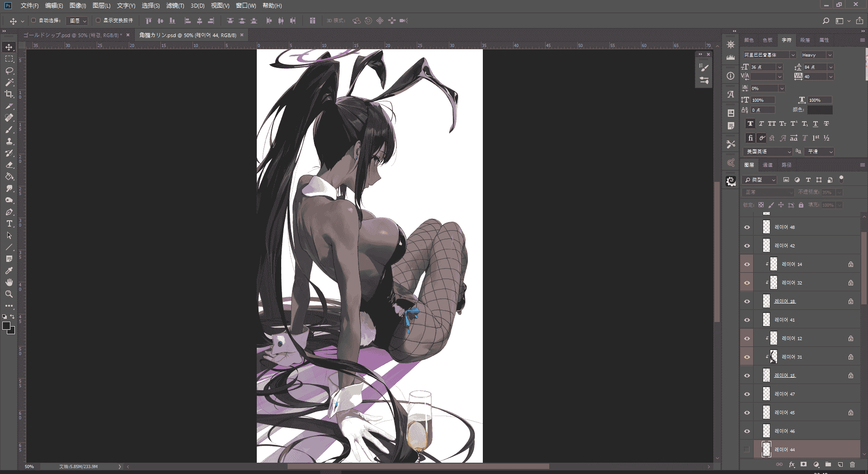Image resolution: width=868 pixels, height=474 pixels.
Task: Select the Pen tool
Action: point(9,212)
